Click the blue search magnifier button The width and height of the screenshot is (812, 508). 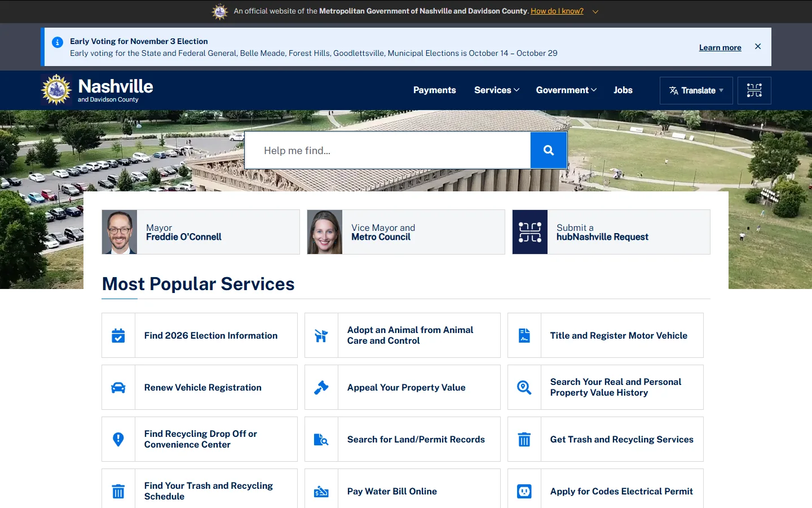pos(549,150)
